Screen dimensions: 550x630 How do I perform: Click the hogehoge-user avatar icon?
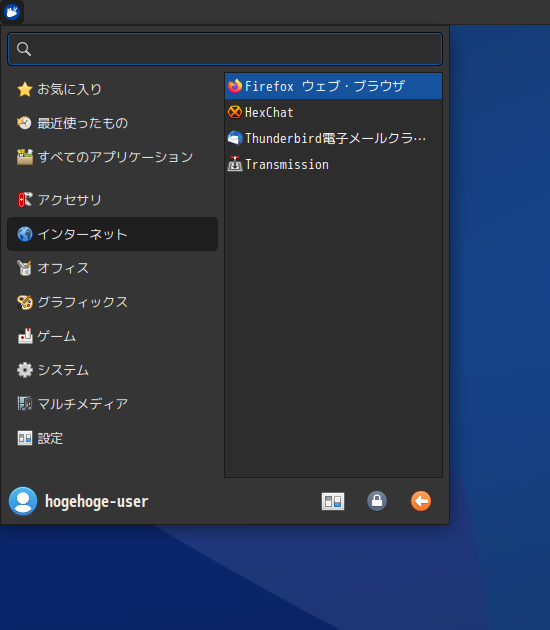point(23,501)
